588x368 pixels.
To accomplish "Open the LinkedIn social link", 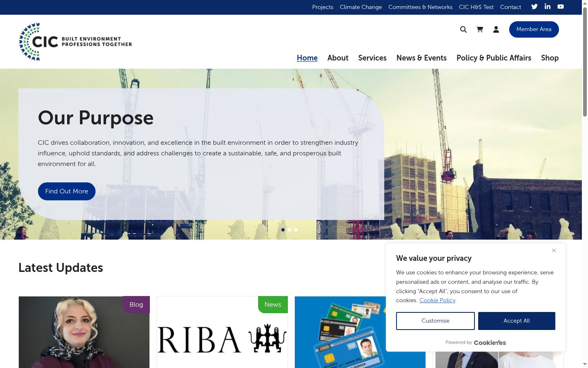I will [x=548, y=7].
